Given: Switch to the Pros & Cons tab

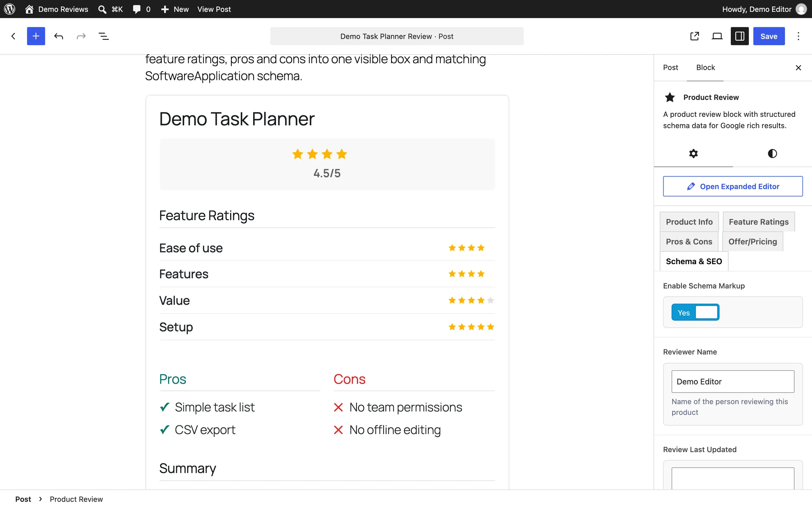Looking at the screenshot, I should click(689, 242).
